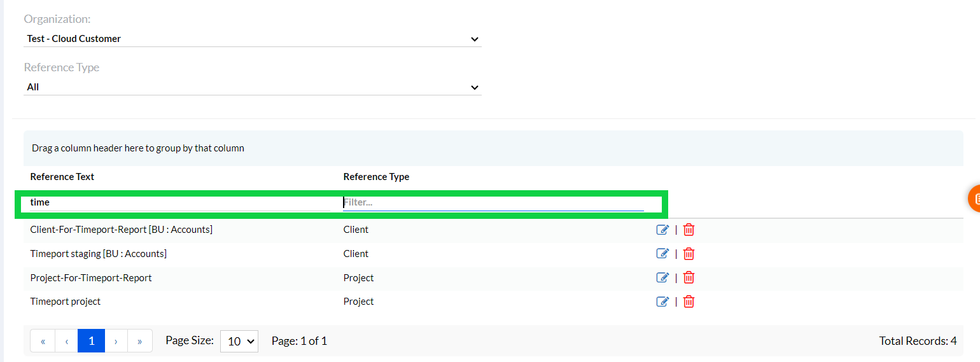Image resolution: width=980 pixels, height=362 pixels.
Task: Delete the Timeport project record
Action: point(689,302)
